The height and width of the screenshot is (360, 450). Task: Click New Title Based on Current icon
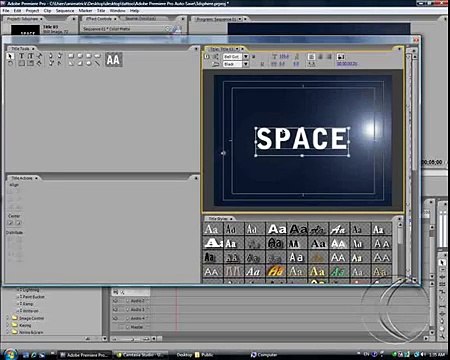(x=207, y=57)
